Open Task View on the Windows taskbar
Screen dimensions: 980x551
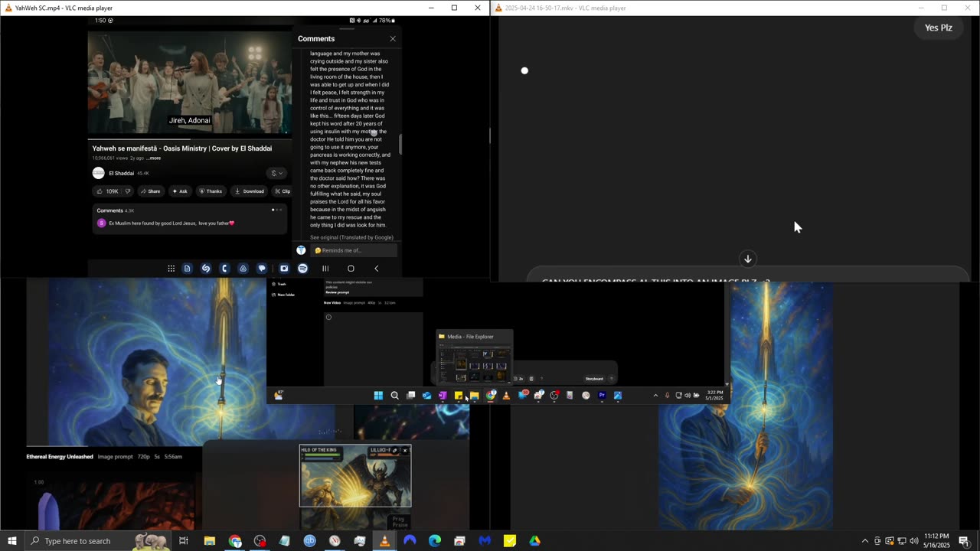tap(184, 541)
